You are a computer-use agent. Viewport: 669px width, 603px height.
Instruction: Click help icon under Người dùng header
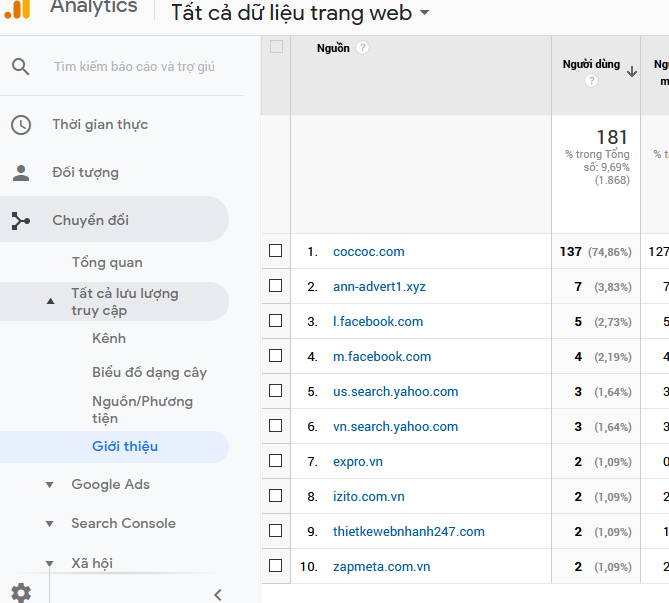point(591,81)
